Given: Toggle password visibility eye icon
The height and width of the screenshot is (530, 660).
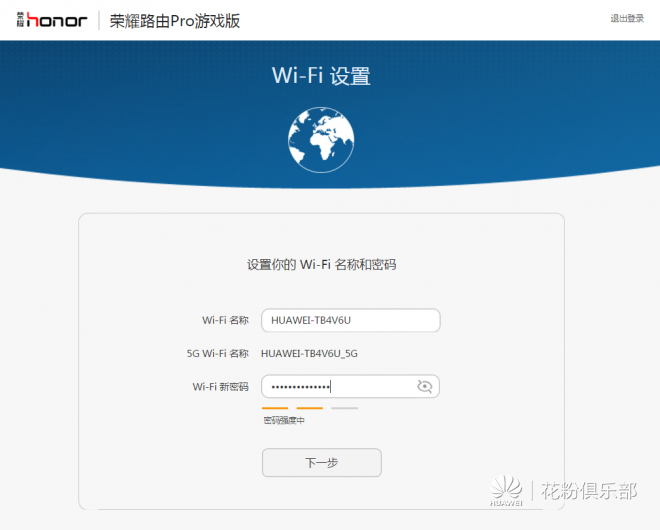Looking at the screenshot, I should click(x=424, y=386).
